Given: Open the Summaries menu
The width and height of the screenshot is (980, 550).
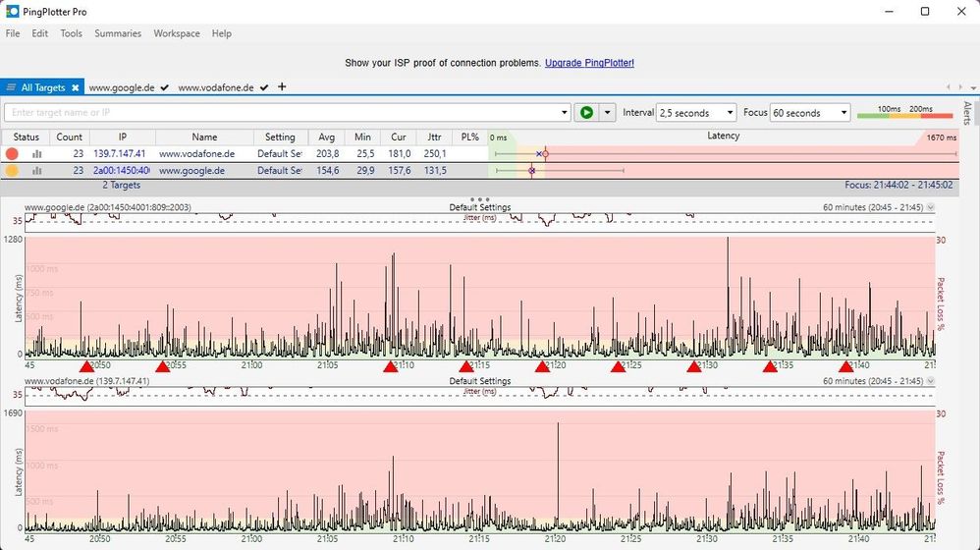Looking at the screenshot, I should click(118, 33).
